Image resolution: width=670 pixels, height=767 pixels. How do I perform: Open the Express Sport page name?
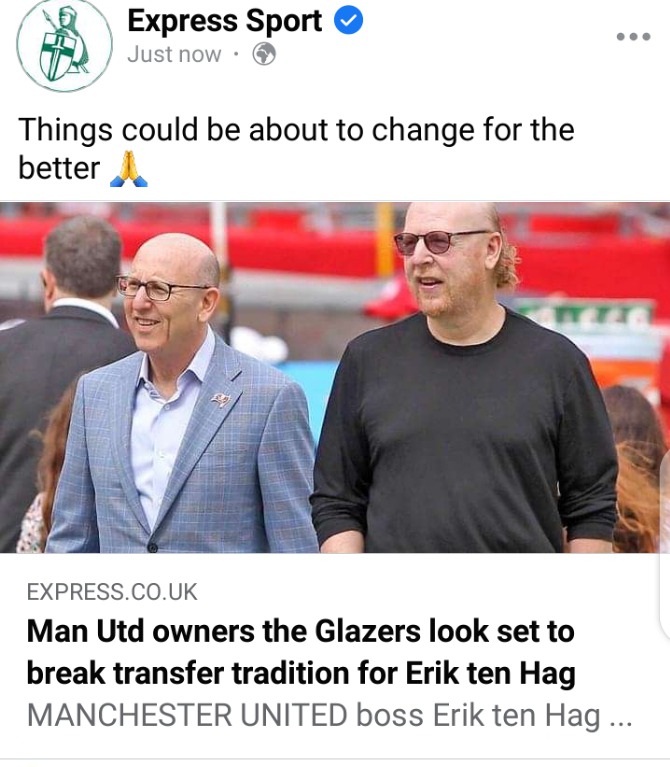tap(224, 22)
